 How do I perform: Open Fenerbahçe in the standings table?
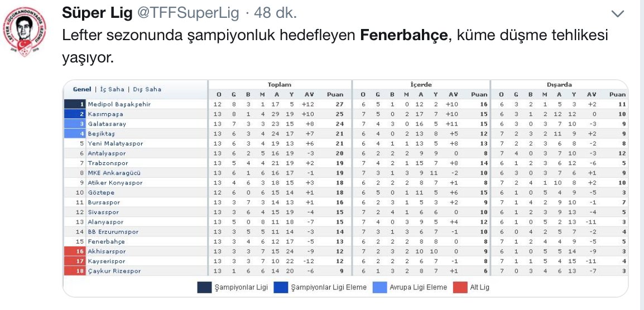[106, 241]
